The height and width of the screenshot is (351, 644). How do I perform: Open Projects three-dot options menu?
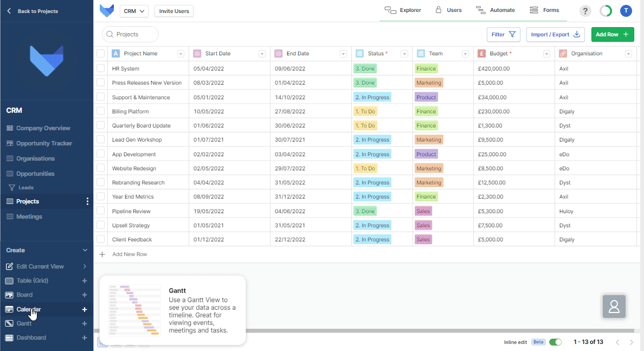click(87, 201)
